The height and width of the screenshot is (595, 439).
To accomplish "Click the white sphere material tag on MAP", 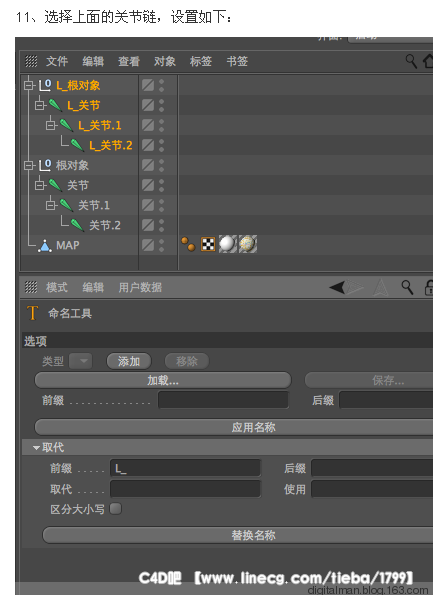I will 227,244.
